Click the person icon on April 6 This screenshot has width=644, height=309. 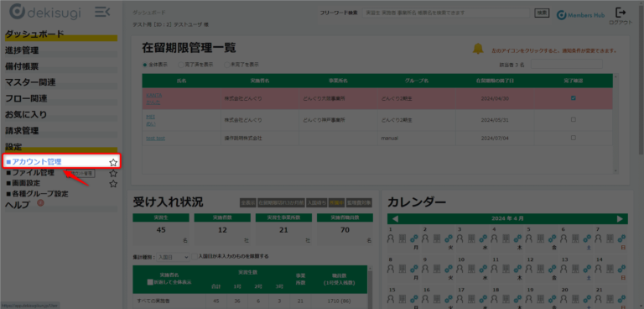point(564,238)
